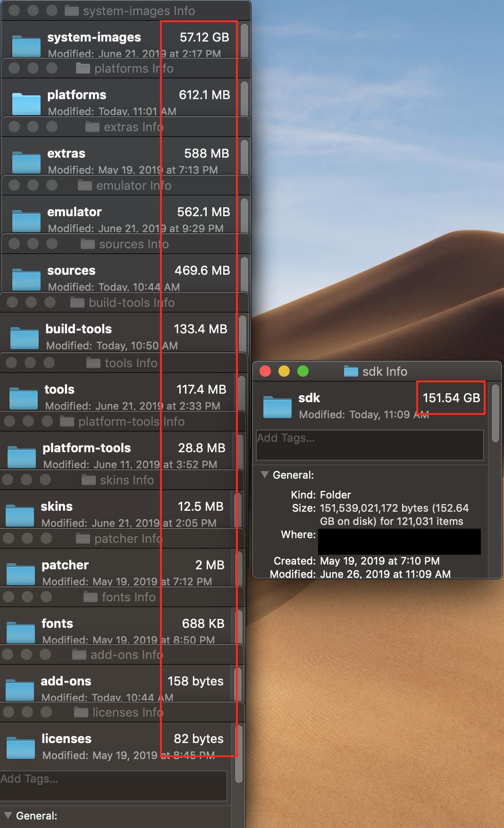Click the 82 bytes licenses size value
This screenshot has width=504, height=828.
199,739
